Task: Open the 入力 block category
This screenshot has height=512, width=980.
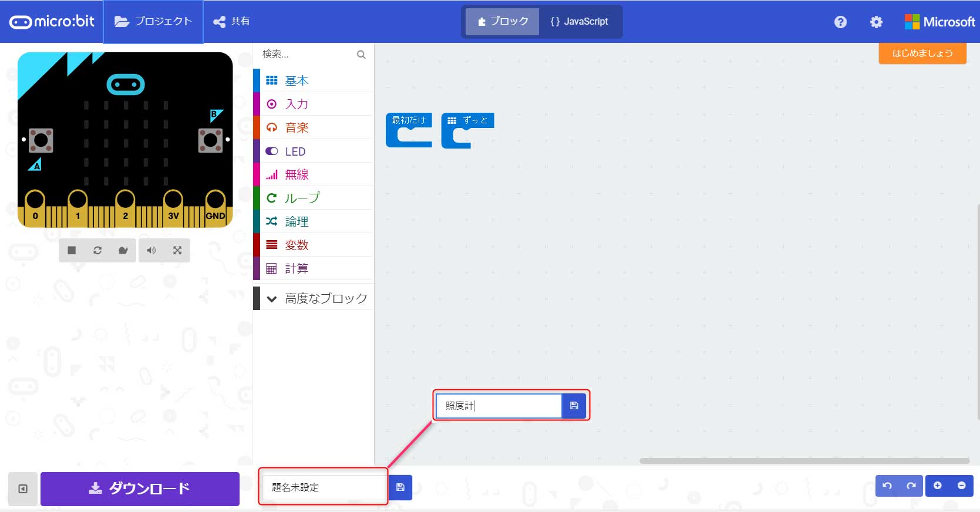Action: coord(314,104)
